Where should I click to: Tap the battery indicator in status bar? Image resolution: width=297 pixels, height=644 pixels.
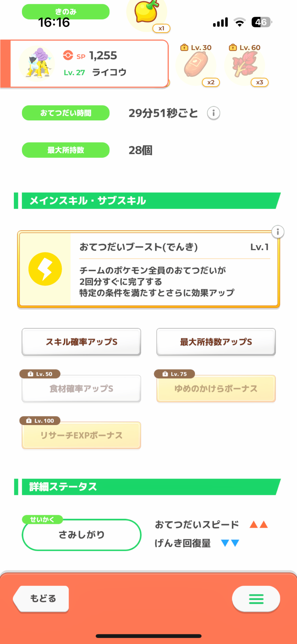[261, 22]
